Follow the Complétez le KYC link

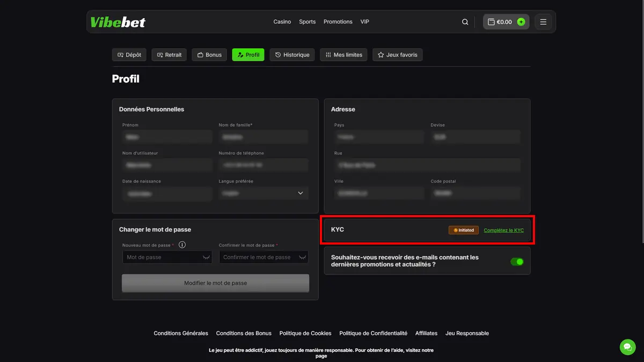click(x=504, y=230)
